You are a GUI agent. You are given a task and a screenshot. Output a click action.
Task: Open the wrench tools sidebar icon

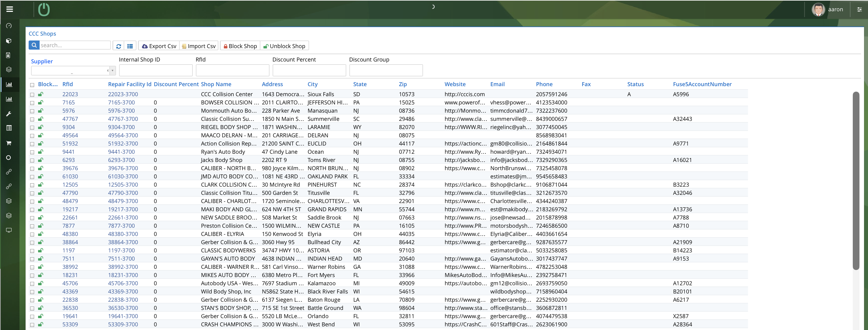(9, 114)
